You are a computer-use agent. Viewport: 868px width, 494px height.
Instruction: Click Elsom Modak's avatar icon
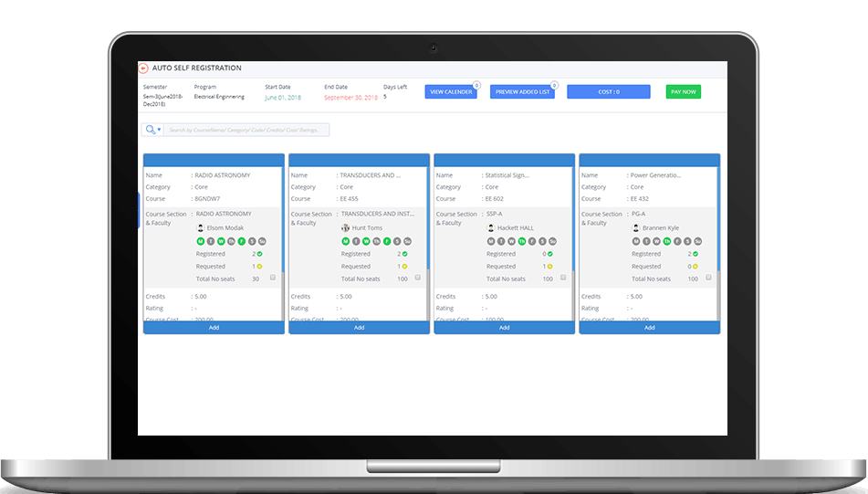click(201, 227)
